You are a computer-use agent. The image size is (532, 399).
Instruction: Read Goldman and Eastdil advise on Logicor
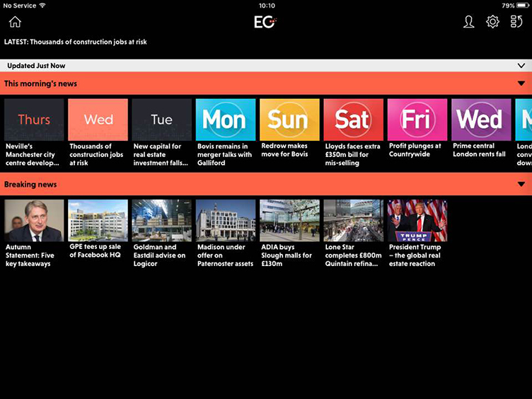pos(159,255)
